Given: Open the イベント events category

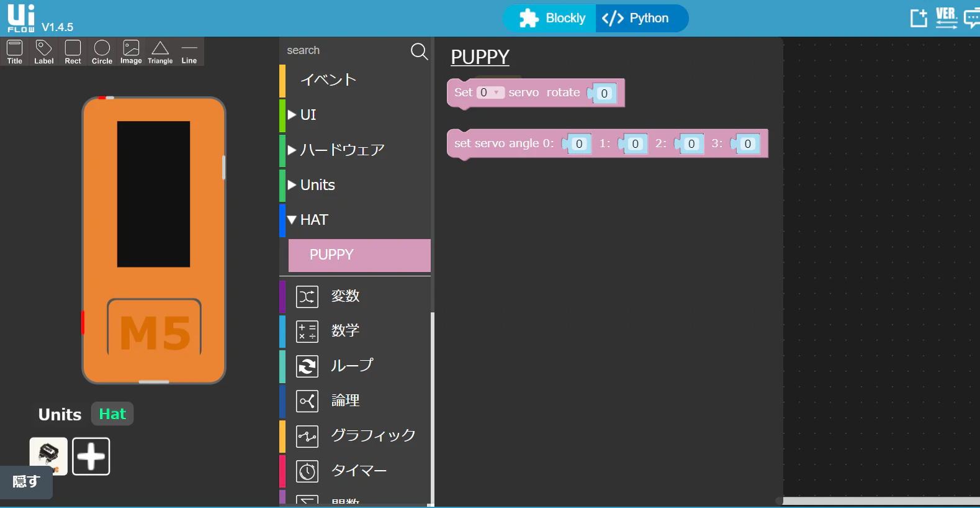Looking at the screenshot, I should (355, 80).
